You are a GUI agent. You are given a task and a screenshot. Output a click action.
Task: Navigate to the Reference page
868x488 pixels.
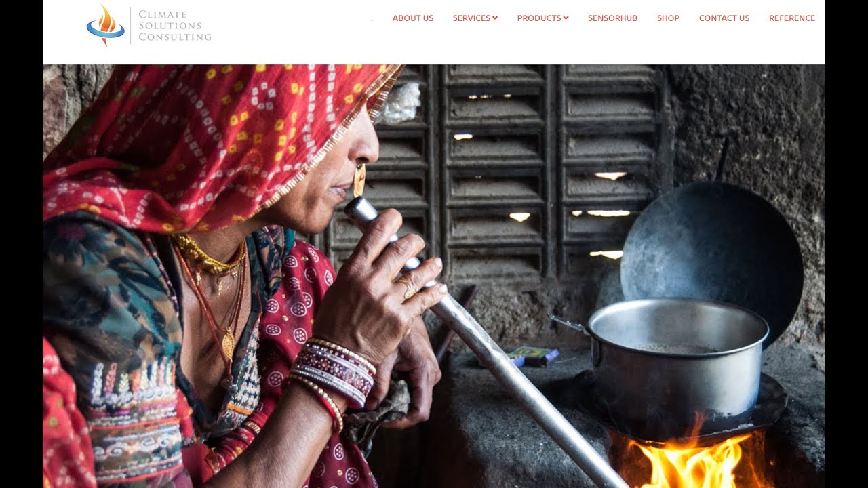pos(792,18)
